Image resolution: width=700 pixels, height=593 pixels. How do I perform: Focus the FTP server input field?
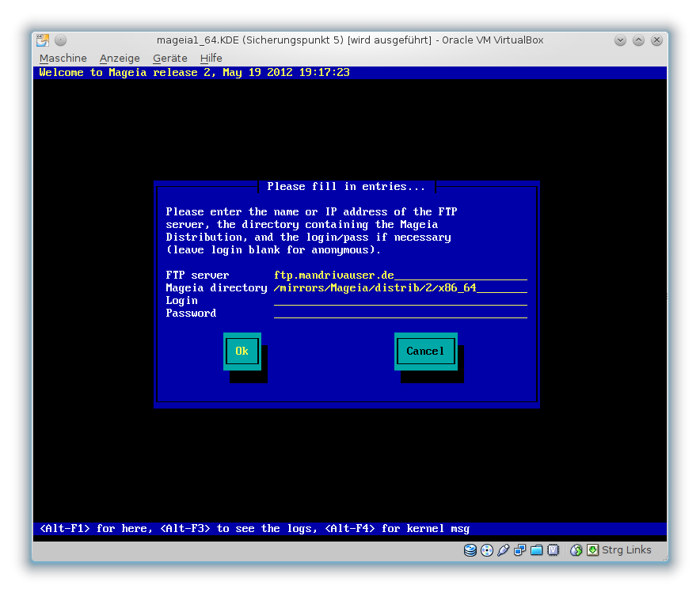pos(401,275)
